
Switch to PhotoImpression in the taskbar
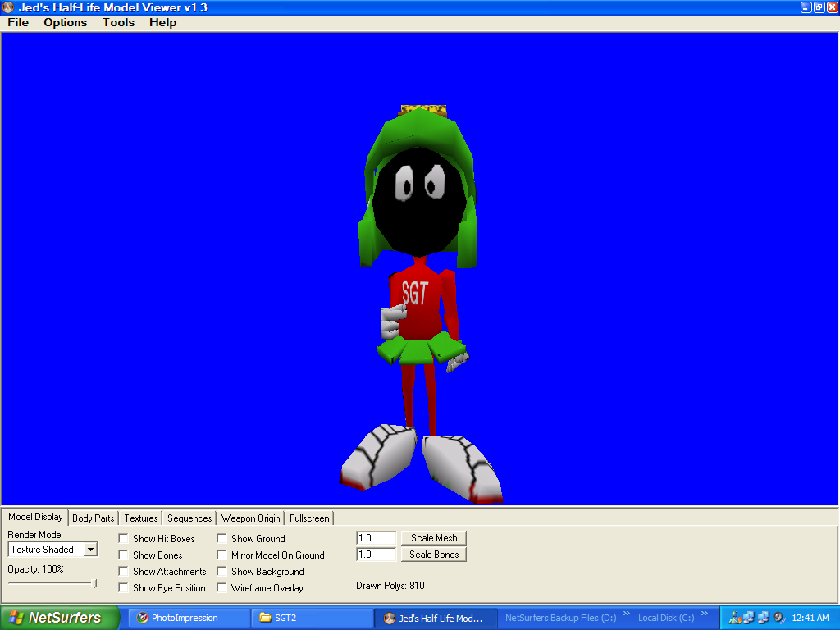pyautogui.click(x=189, y=618)
